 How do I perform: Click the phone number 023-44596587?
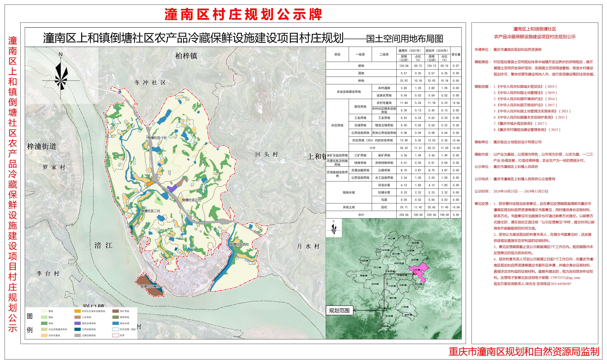pos(561,284)
